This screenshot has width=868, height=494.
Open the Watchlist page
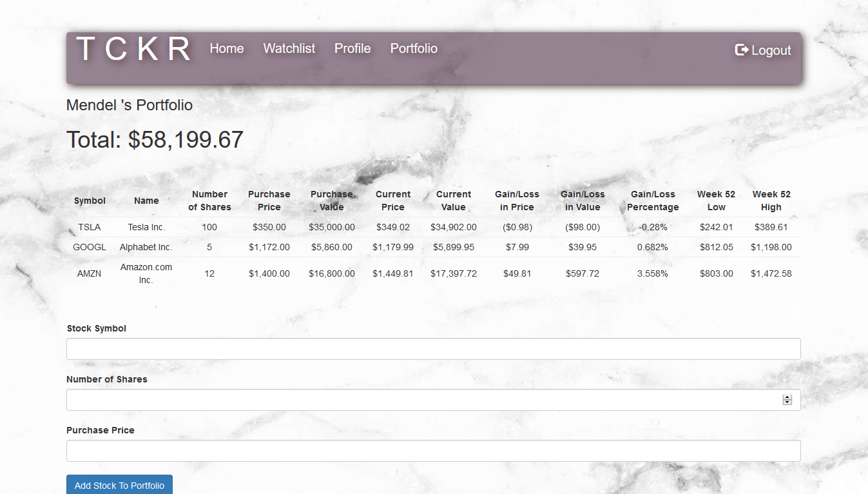(289, 48)
